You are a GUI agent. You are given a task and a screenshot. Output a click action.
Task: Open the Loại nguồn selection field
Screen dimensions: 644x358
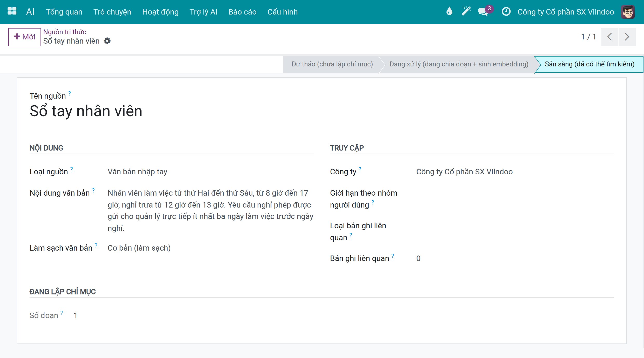click(x=210, y=172)
